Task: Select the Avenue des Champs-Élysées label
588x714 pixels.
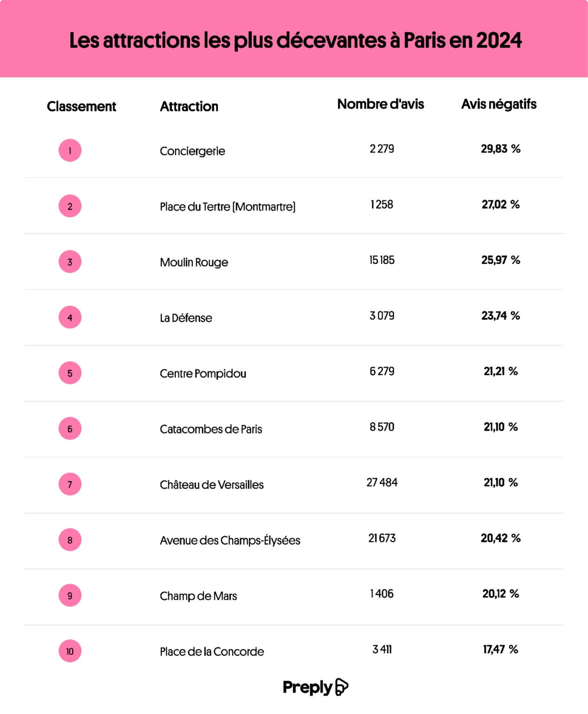Action: point(230,541)
